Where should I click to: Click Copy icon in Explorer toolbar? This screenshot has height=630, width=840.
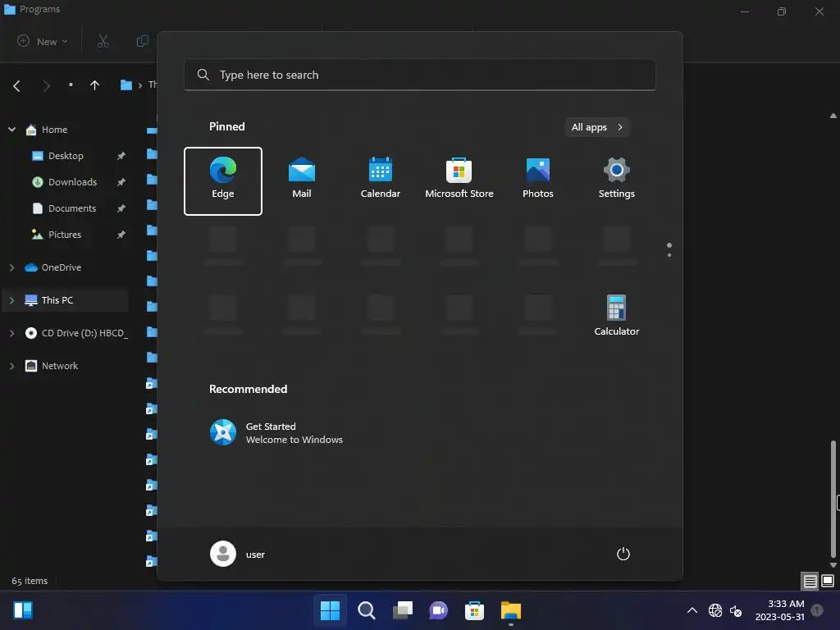[142, 41]
